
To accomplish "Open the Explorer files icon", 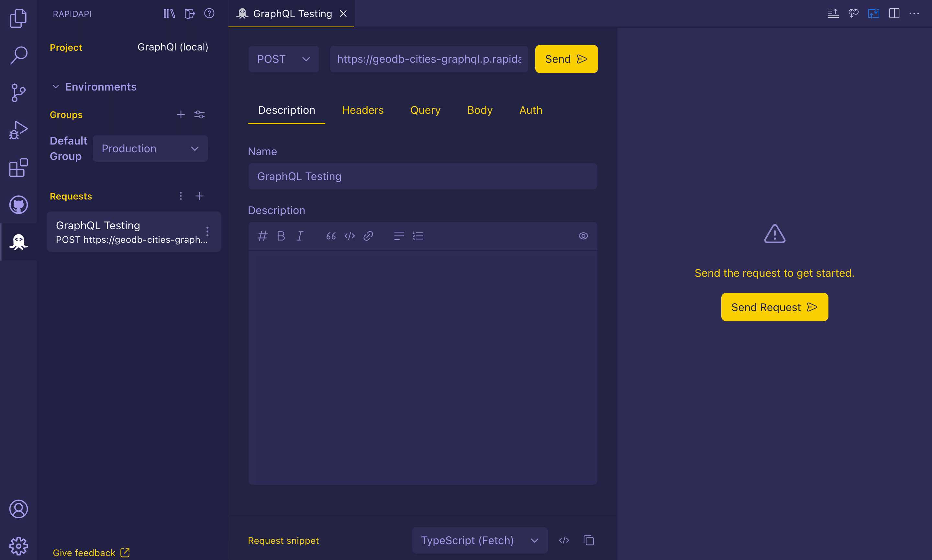I will point(18,18).
